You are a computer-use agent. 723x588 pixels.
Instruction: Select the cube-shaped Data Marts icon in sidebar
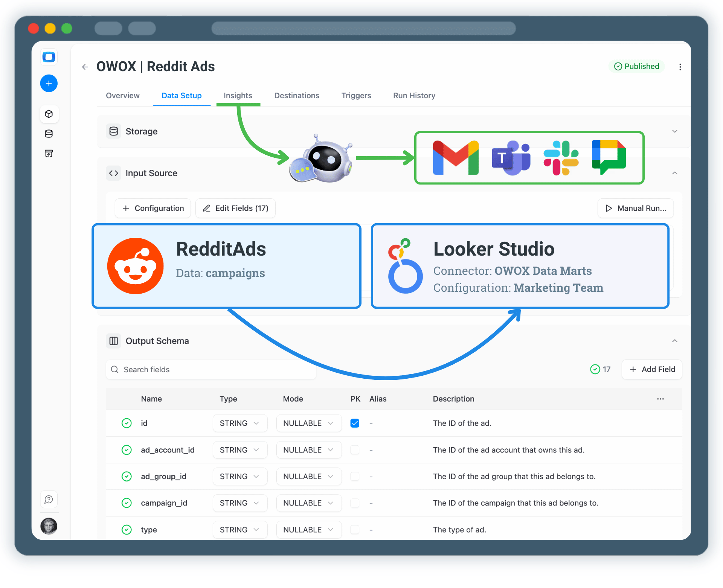(x=49, y=114)
